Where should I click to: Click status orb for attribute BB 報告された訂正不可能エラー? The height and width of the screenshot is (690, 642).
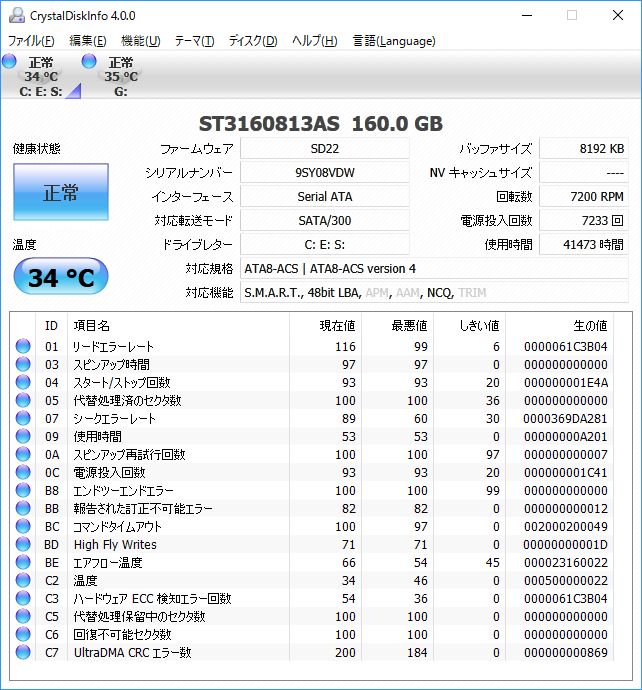(x=23, y=509)
